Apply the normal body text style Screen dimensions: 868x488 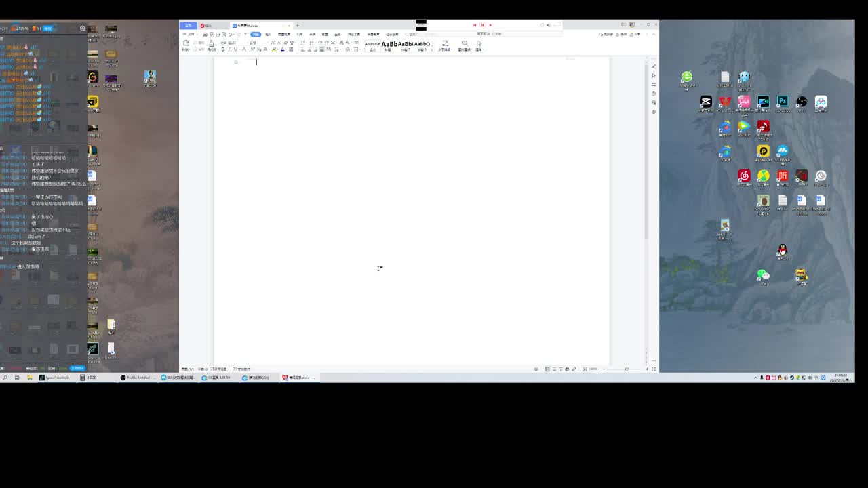click(x=372, y=45)
